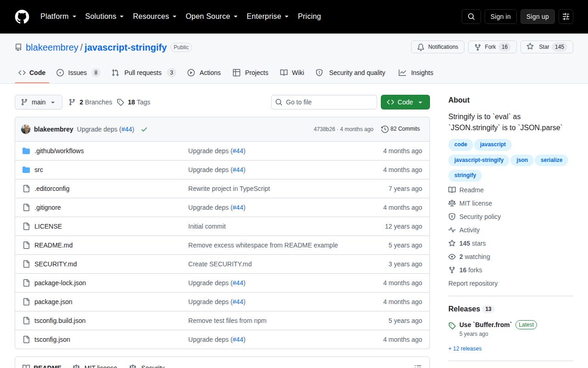This screenshot has height=368, width=588.
Task: Click the eye icon beside 2 watching
Action: (452, 257)
